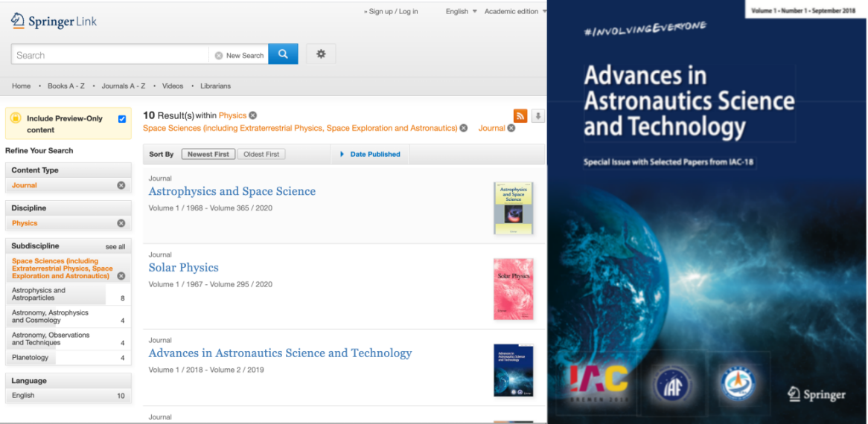Click the IAC Bremen logo on cover
The image size is (868, 424).
click(599, 383)
